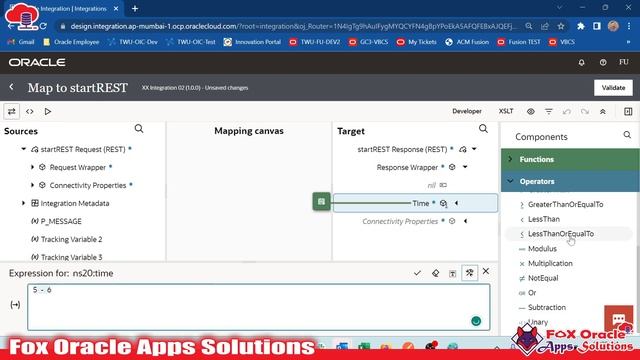
Task: Collapse the Operators section
Action: [570, 181]
